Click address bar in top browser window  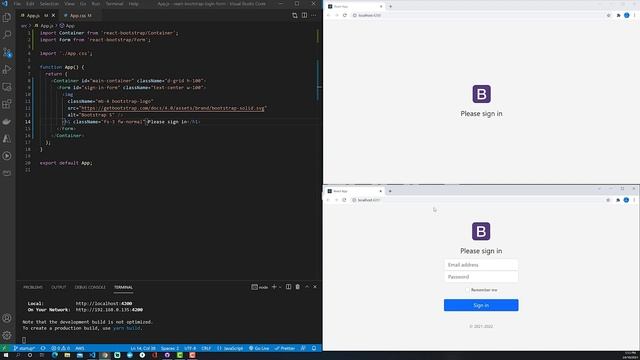478,15
